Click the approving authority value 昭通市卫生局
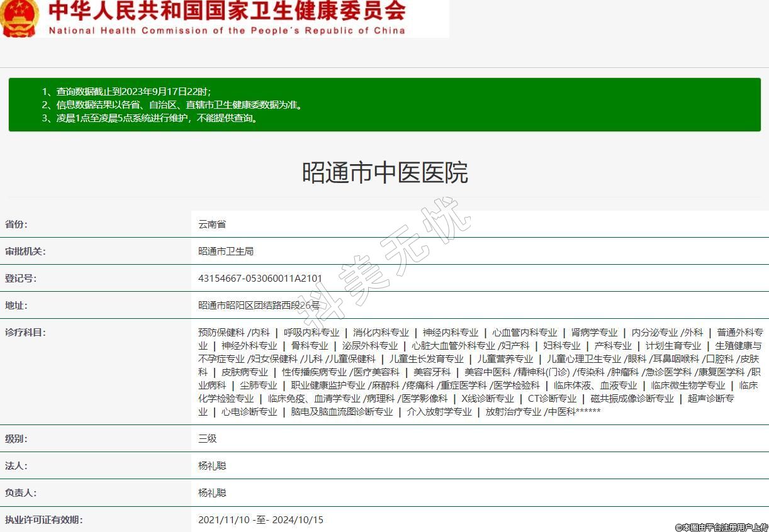Screen dimensions: 769x532 coord(226,251)
